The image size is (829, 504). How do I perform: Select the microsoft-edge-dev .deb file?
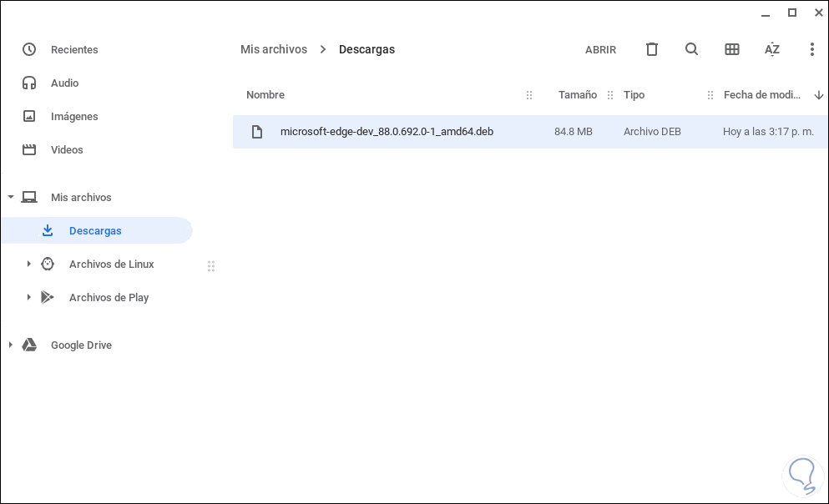387,132
